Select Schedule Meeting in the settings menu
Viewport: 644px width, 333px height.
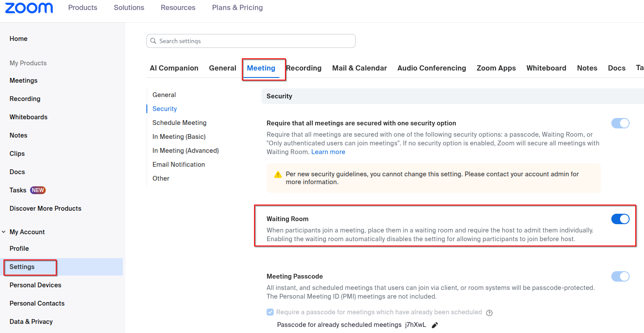pos(179,122)
